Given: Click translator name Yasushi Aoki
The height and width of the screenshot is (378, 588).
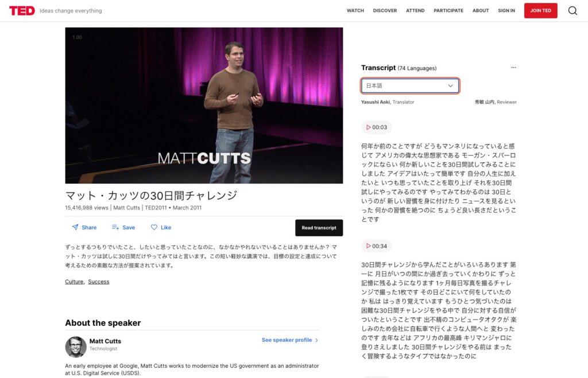Looking at the screenshot, I should (x=376, y=102).
